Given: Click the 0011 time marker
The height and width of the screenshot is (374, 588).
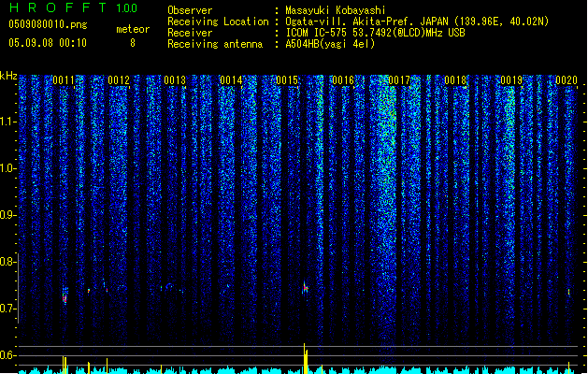Looking at the screenshot, I should [64, 80].
